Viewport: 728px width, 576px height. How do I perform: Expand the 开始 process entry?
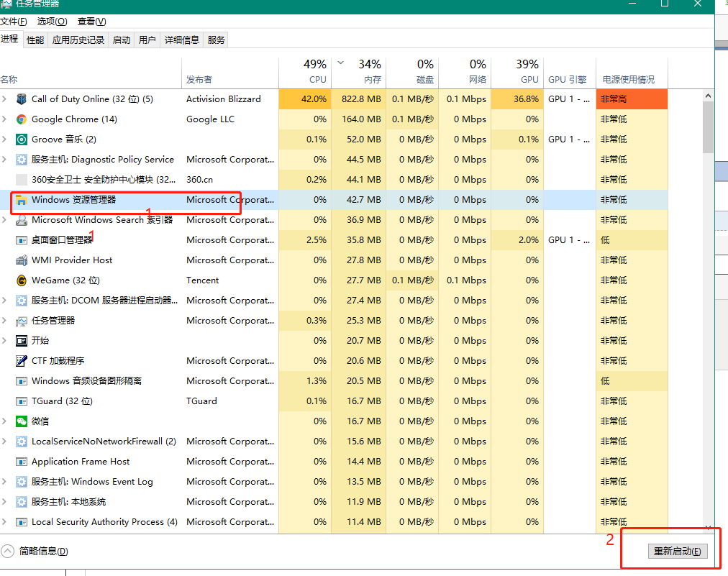[4, 341]
